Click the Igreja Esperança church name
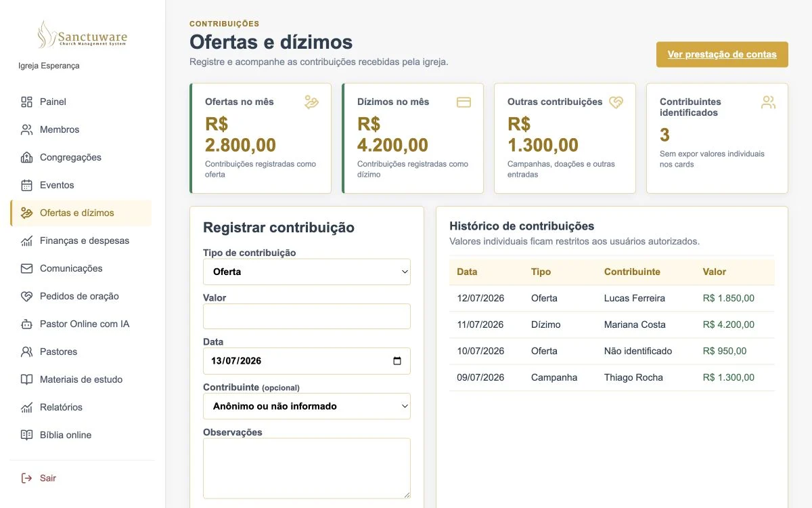The width and height of the screenshot is (812, 508). [49, 66]
